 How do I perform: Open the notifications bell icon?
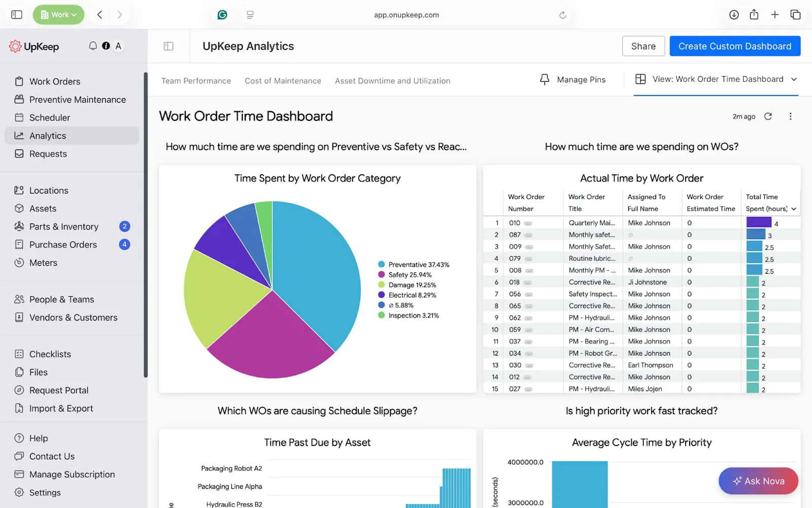93,46
